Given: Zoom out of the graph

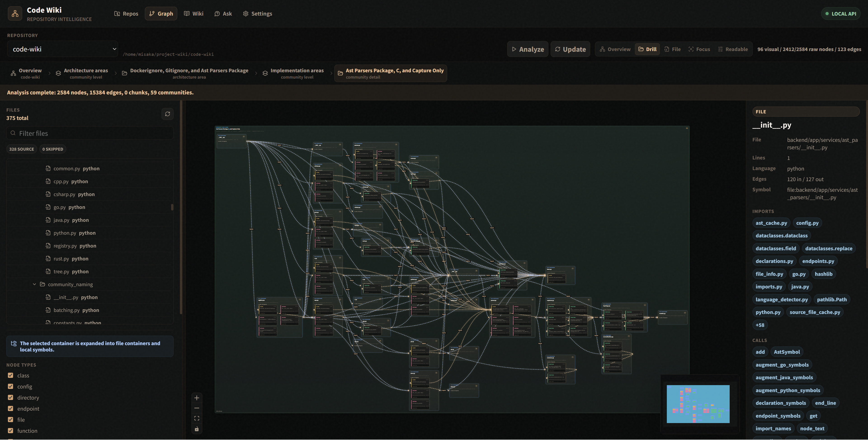Looking at the screenshot, I should tap(197, 408).
